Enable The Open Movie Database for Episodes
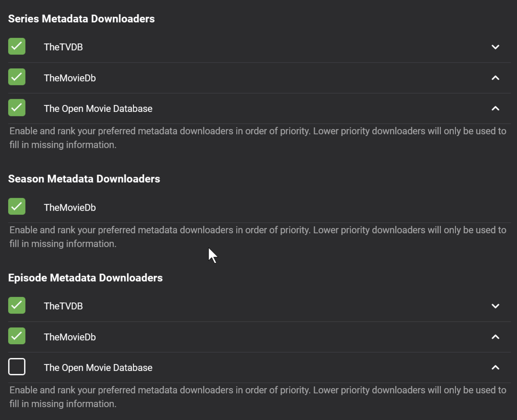Viewport: 517px width, 420px height. pos(17,367)
